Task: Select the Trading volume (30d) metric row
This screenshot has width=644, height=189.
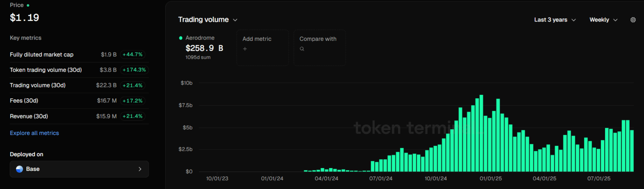Action: coord(79,85)
